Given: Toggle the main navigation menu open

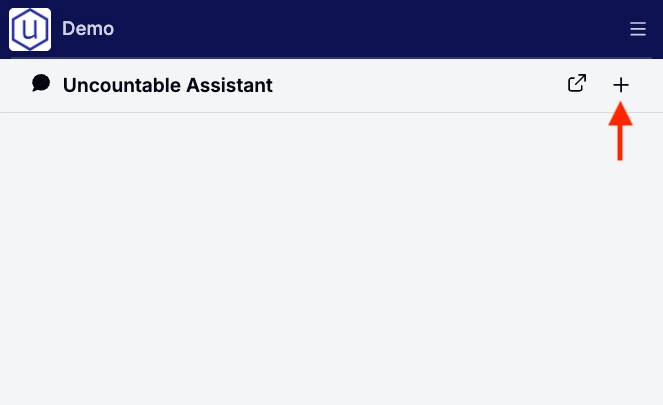Looking at the screenshot, I should 638,30.
